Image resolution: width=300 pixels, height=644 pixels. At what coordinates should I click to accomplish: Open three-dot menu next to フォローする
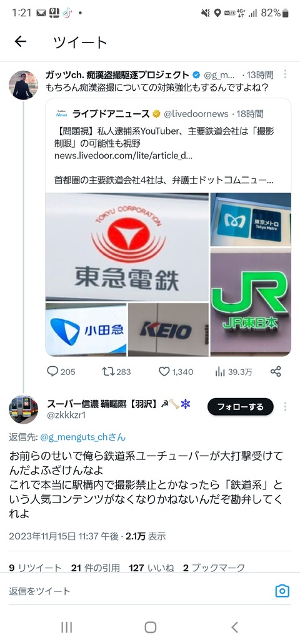click(x=285, y=406)
